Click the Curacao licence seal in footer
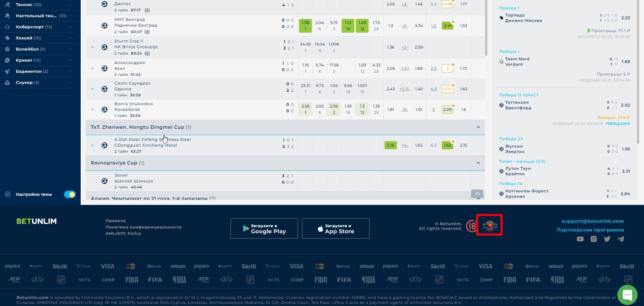This screenshot has height=306, width=644. coord(489,225)
